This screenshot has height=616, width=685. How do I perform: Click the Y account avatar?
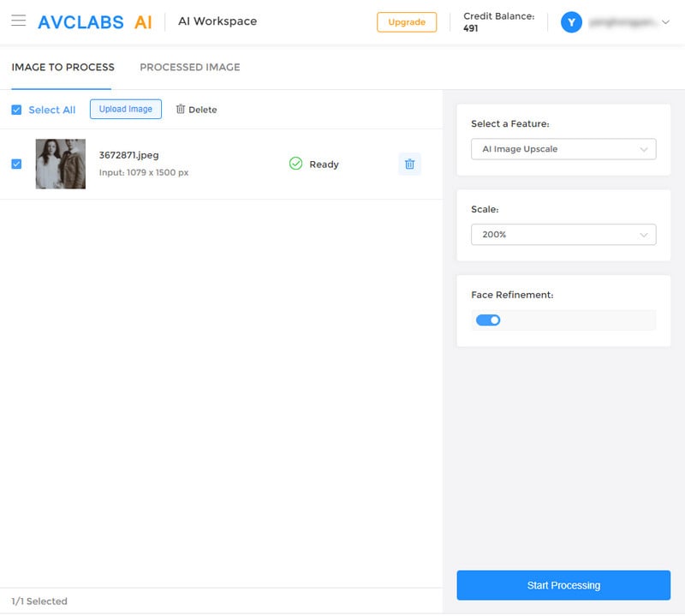571,22
